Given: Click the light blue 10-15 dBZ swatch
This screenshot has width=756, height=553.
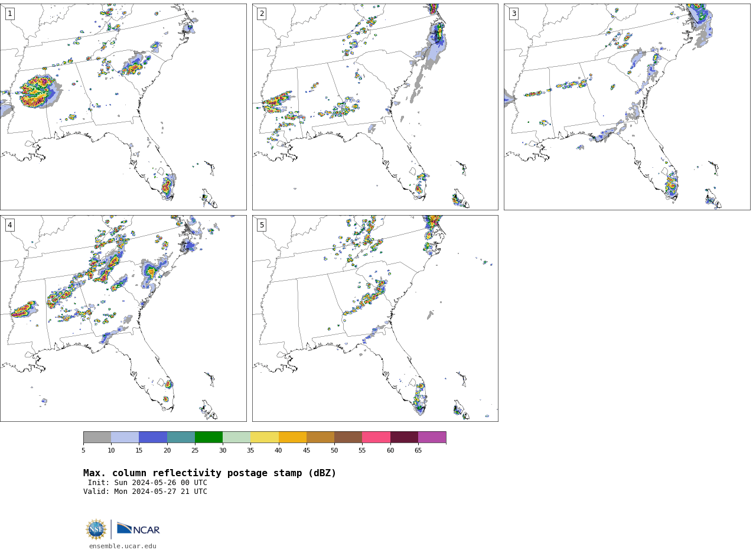Looking at the screenshot, I should point(125,437).
